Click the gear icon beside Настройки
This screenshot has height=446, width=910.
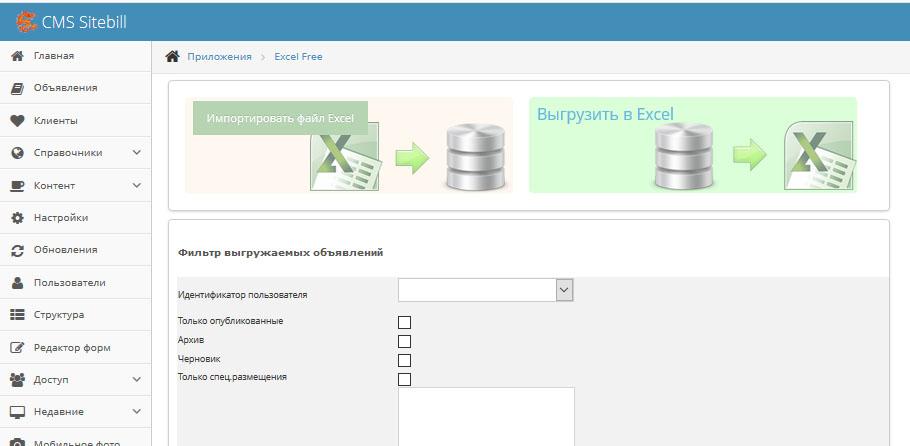(17, 218)
